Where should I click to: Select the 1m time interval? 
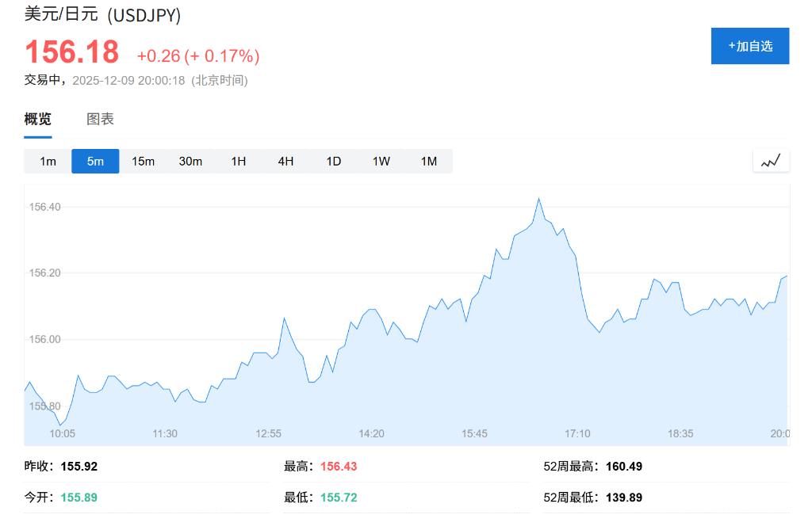[x=48, y=162]
